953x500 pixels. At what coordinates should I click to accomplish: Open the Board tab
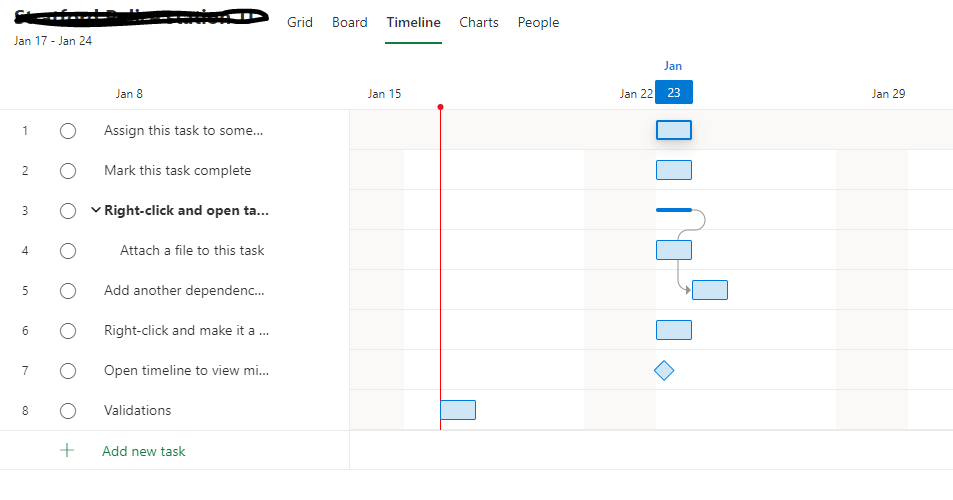[x=349, y=22]
